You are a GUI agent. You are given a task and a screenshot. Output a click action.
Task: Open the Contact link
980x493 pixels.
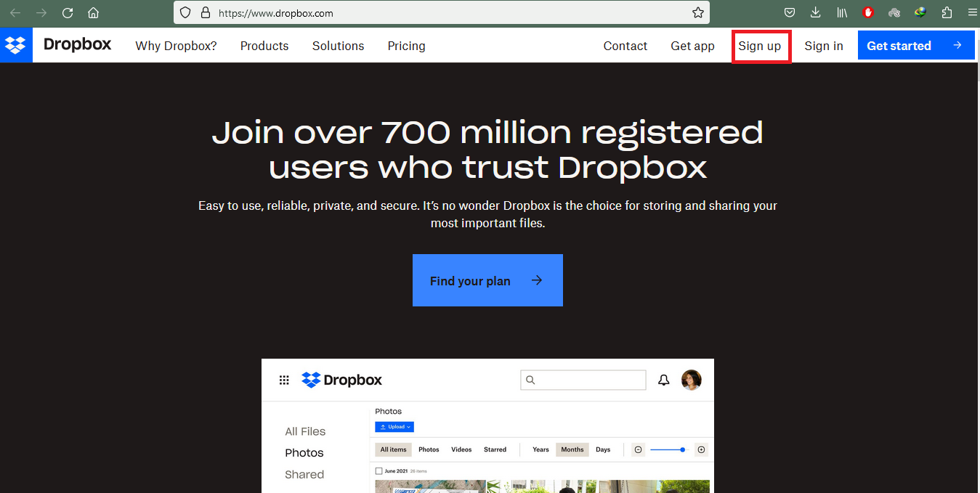tap(625, 46)
